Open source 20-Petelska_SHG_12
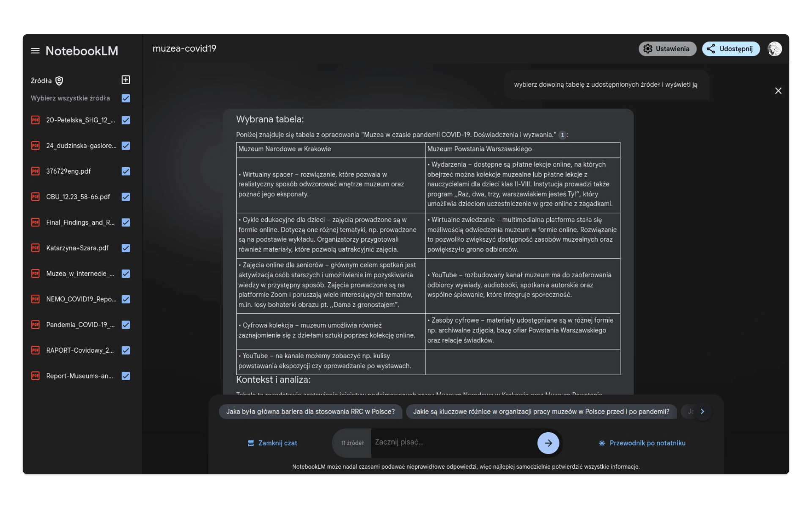 click(80, 120)
